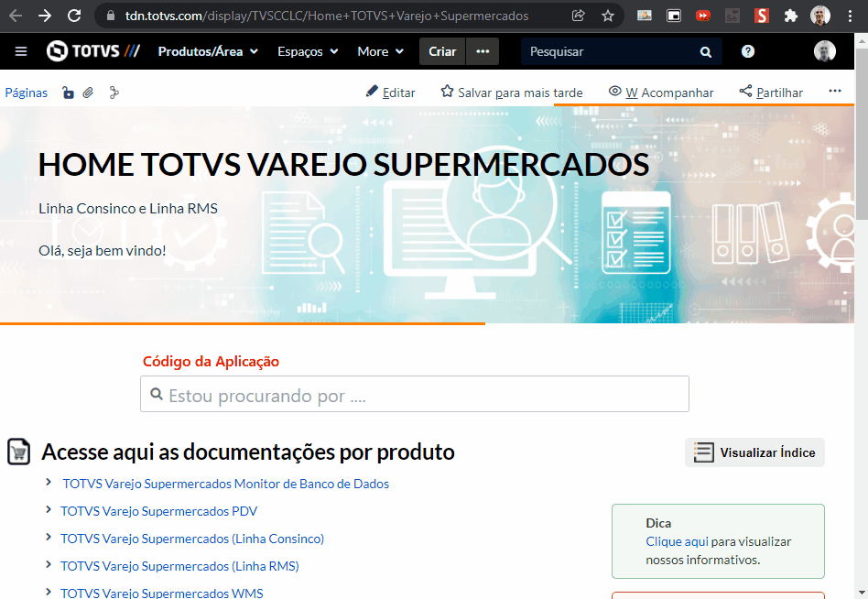The height and width of the screenshot is (599, 868).
Task: Open the ellipsis menu beside Criar
Action: point(483,51)
